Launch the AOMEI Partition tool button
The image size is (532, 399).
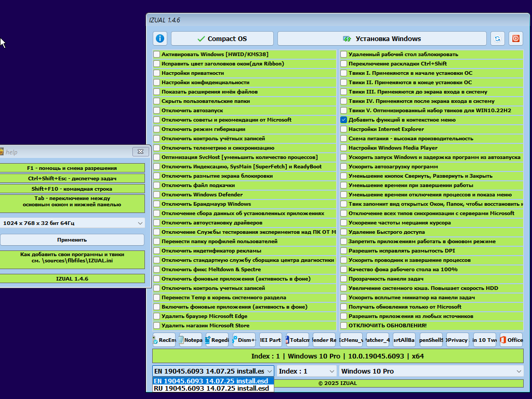(271, 340)
